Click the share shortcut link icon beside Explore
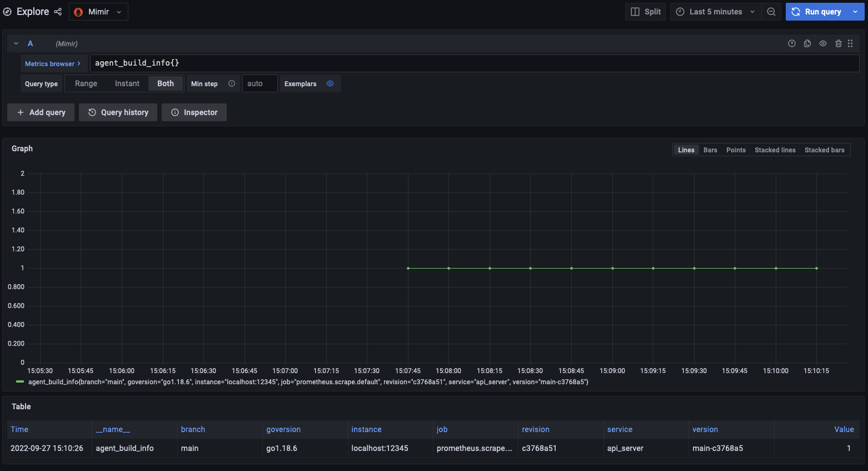Screen dimensions: 868x471 pos(57,11)
